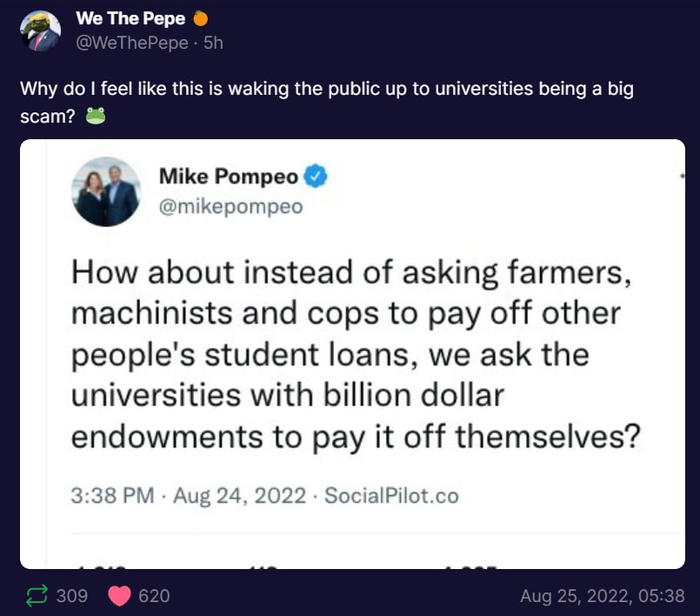Click the 3:38 PM Aug 24, 2022 timestamp
This screenshot has height=616, width=700.
coord(189,495)
